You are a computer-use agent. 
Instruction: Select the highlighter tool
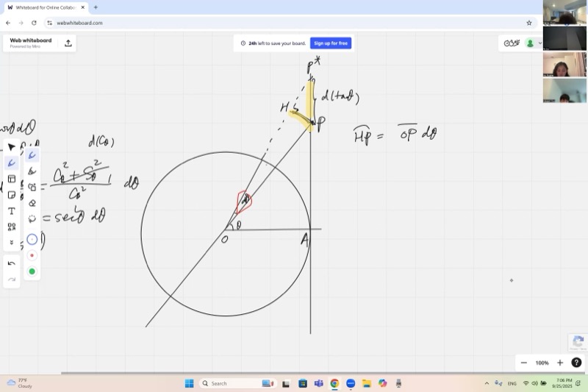[x=32, y=171]
